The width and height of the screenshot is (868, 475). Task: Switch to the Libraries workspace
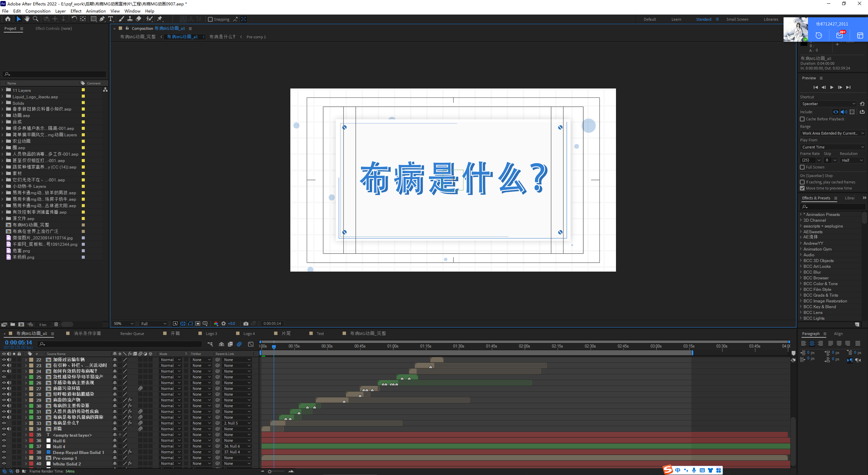click(x=771, y=19)
